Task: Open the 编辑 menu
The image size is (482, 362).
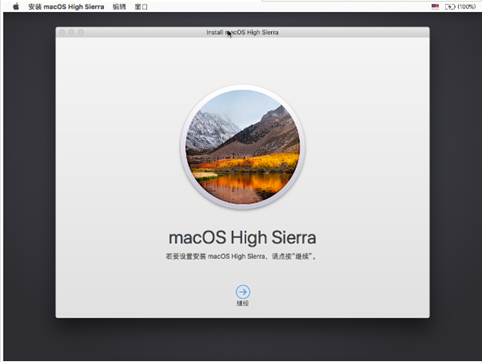Action: pyautogui.click(x=119, y=7)
